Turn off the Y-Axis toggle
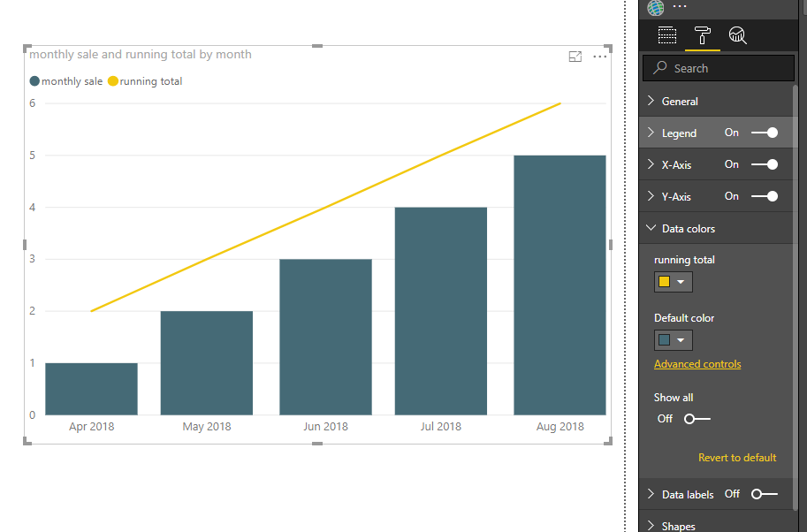 coord(765,196)
